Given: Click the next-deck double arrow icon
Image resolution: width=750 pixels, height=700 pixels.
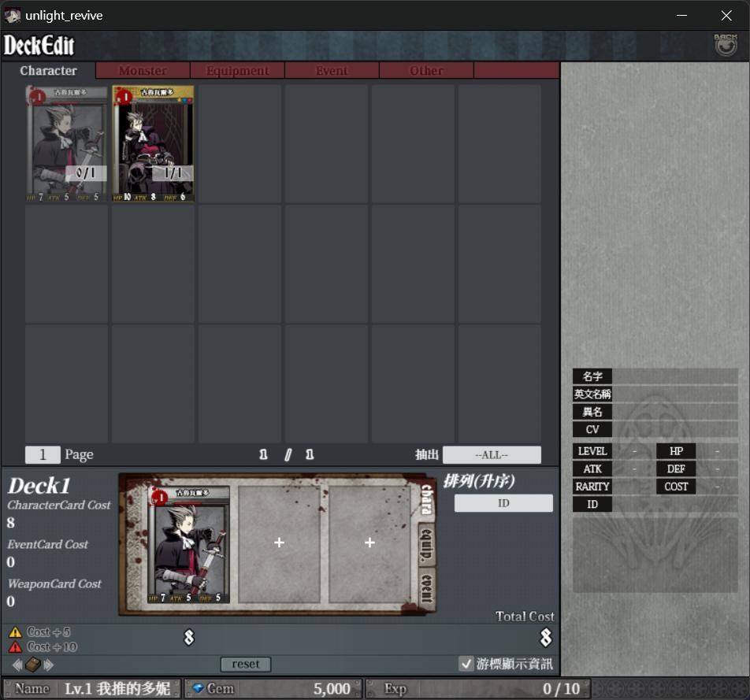Looking at the screenshot, I should coord(49,664).
